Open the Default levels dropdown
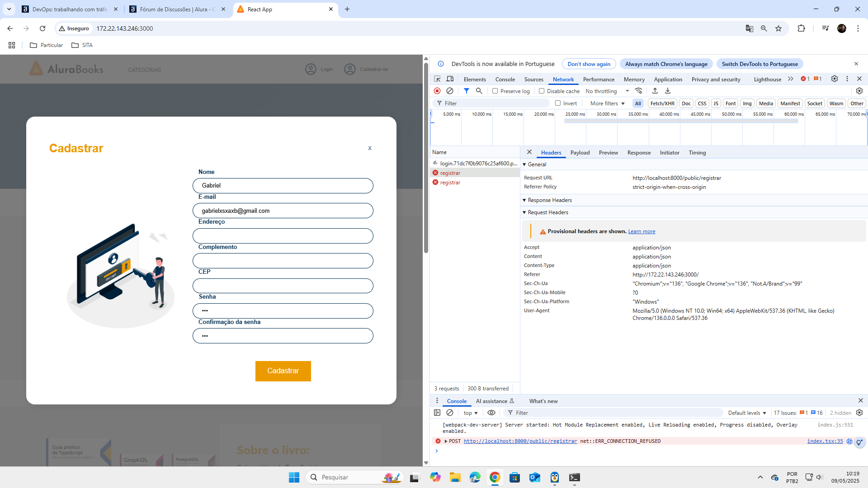The width and height of the screenshot is (868, 488). pos(747,413)
